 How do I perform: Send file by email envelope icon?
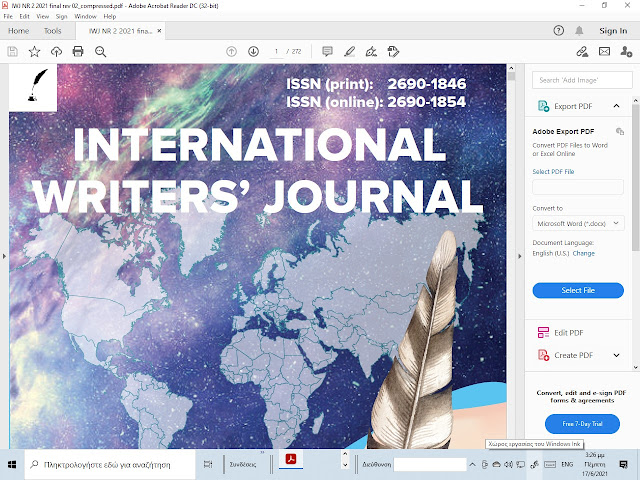pos(604,51)
